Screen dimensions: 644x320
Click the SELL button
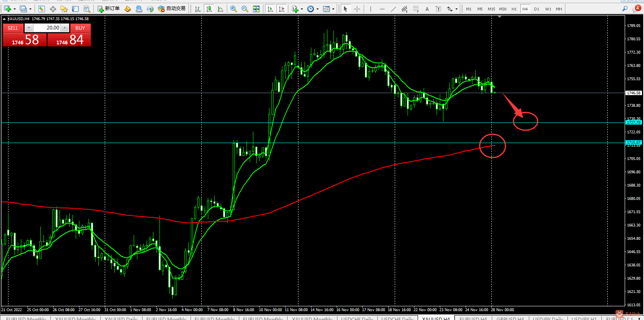click(x=13, y=28)
